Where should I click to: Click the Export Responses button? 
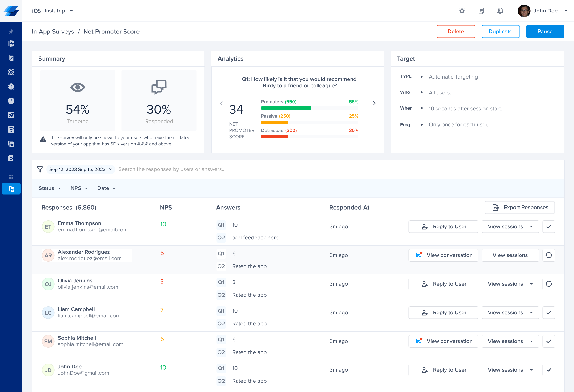pyautogui.click(x=520, y=208)
